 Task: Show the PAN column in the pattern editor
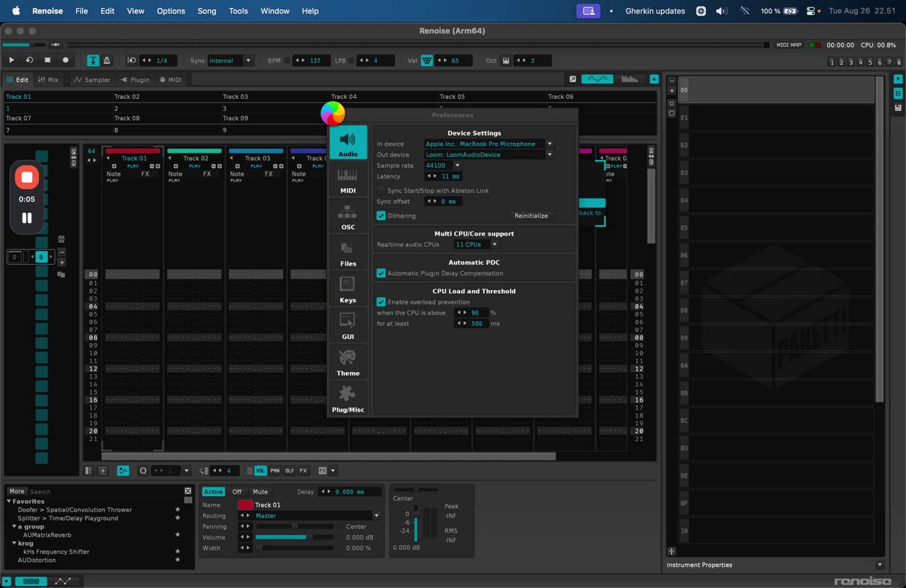click(275, 471)
